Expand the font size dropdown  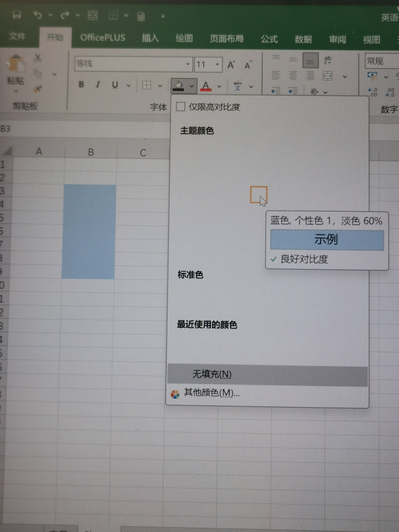tap(217, 64)
